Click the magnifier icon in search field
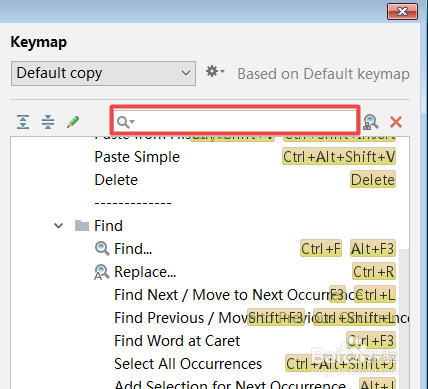The width and height of the screenshot is (428, 389). pos(123,122)
